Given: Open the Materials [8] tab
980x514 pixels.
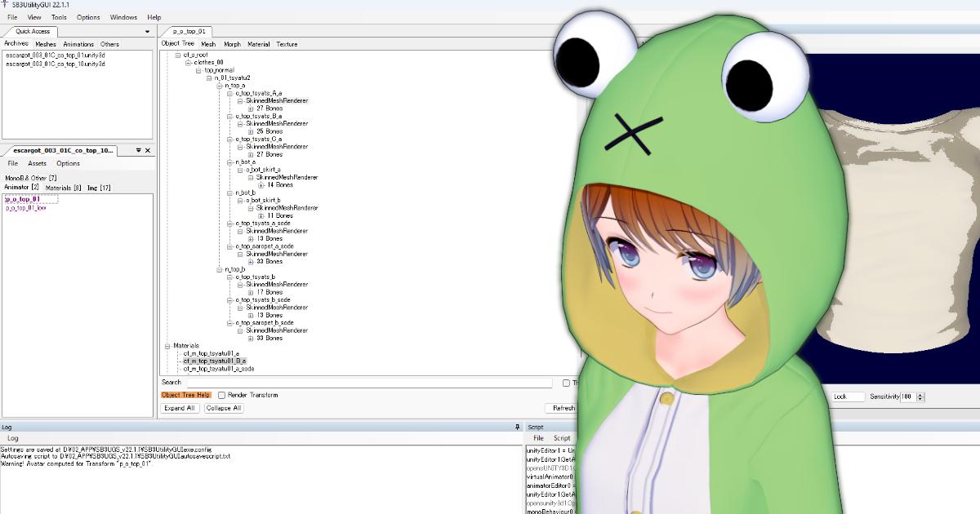Looking at the screenshot, I should click(63, 188).
